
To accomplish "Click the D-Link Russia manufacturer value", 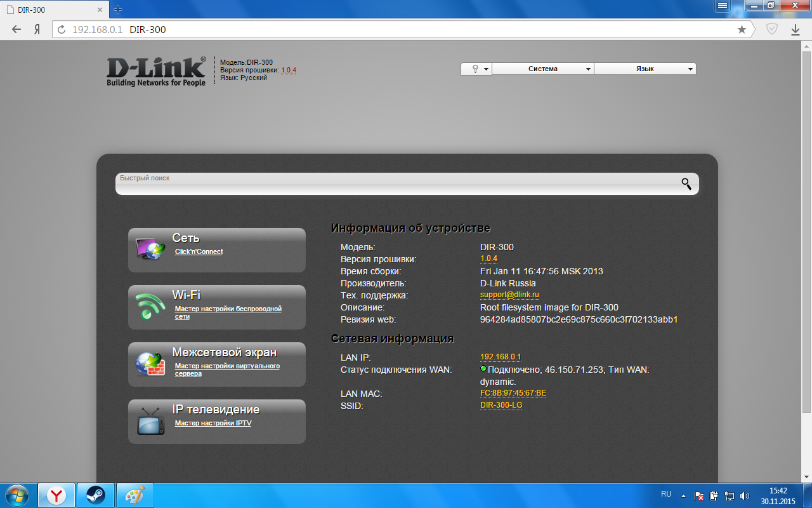I will (x=508, y=283).
